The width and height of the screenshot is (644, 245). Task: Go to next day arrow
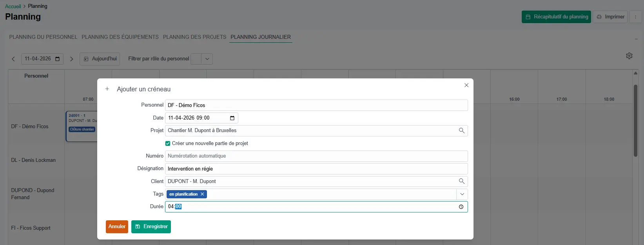tap(71, 59)
